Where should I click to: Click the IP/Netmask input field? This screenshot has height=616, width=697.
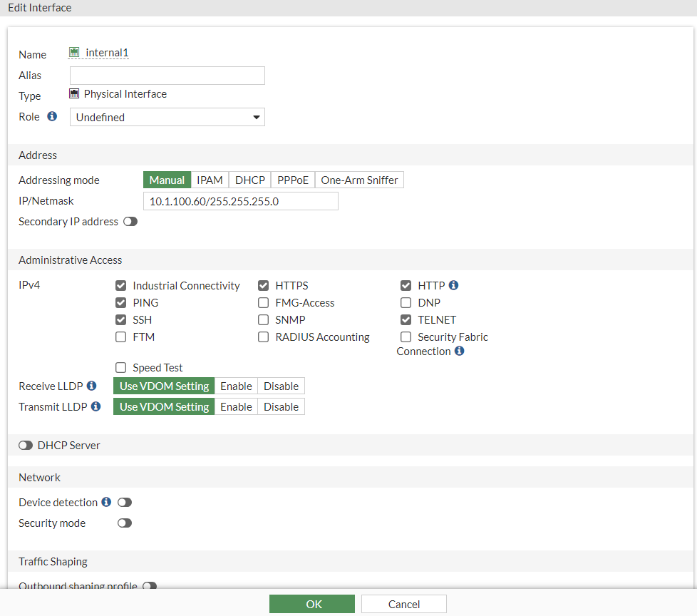point(240,200)
